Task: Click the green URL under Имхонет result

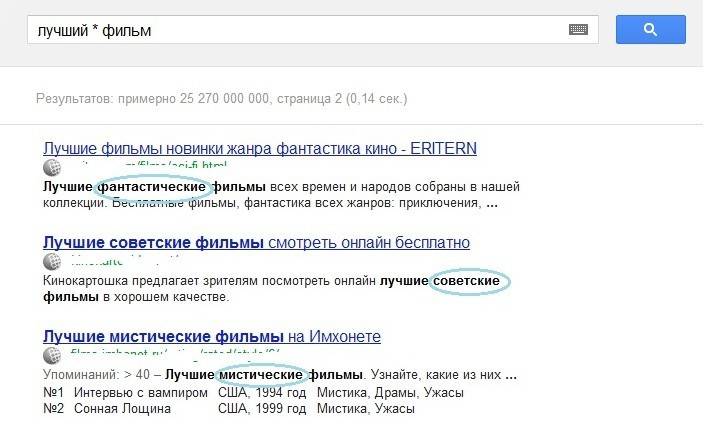Action: [150, 355]
